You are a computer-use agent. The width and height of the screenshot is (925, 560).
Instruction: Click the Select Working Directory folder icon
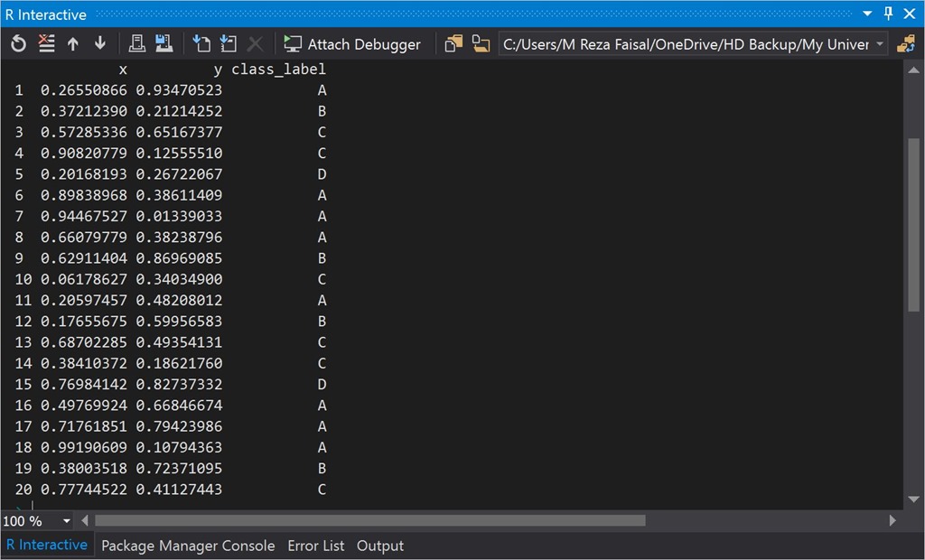[481, 44]
